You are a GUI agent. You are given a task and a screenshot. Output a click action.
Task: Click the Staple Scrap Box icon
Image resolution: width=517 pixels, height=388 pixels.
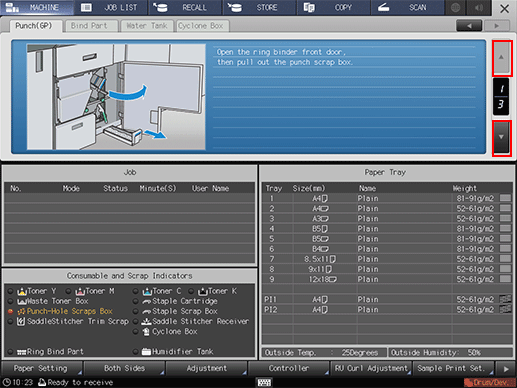pyautogui.click(x=147, y=312)
